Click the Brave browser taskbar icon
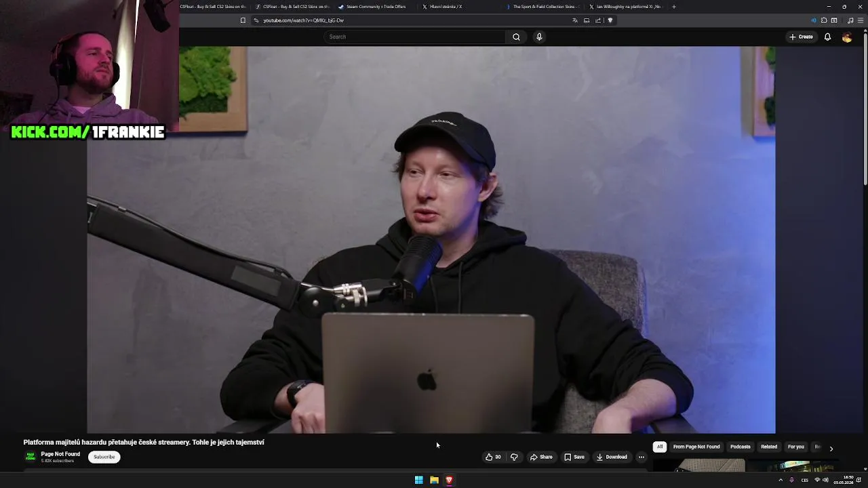 click(449, 480)
